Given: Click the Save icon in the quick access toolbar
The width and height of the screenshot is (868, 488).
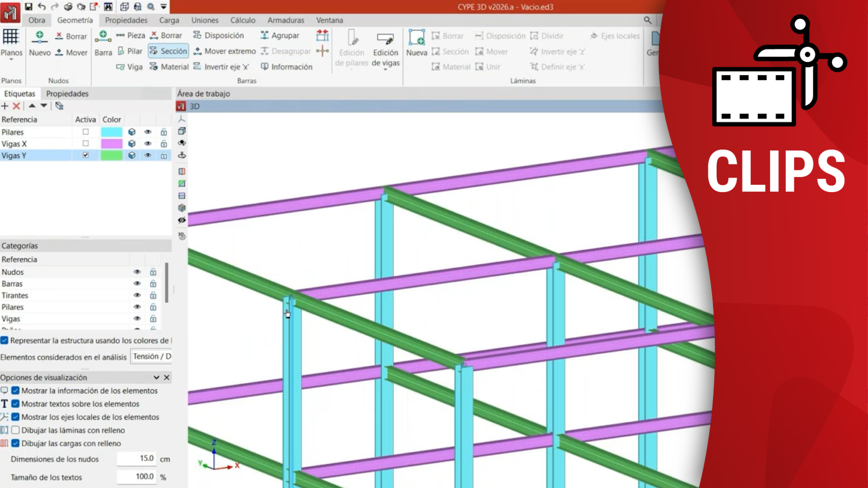Looking at the screenshot, I should click(29, 7).
